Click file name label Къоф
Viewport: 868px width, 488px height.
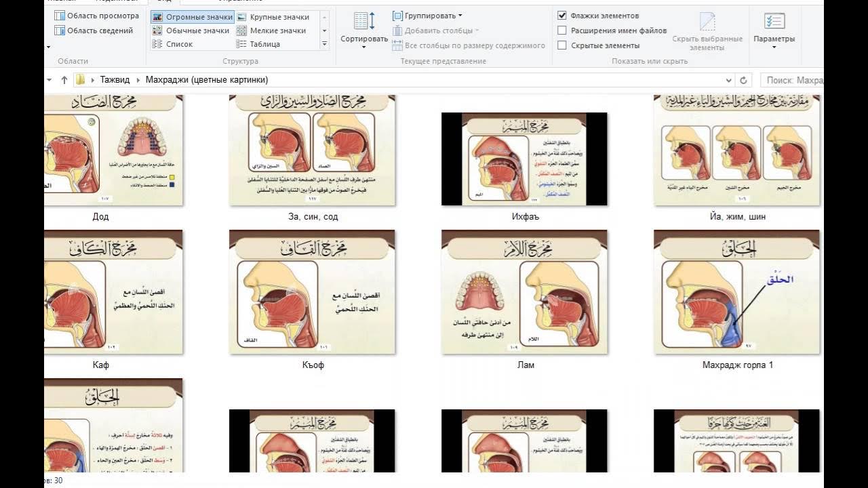point(313,365)
